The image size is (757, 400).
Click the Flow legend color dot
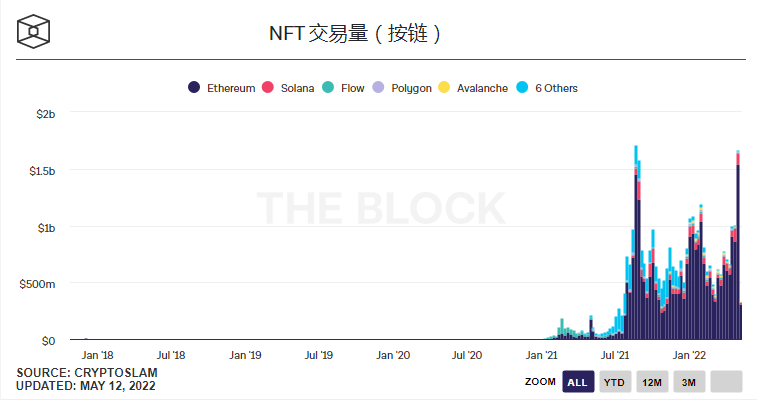(327, 88)
